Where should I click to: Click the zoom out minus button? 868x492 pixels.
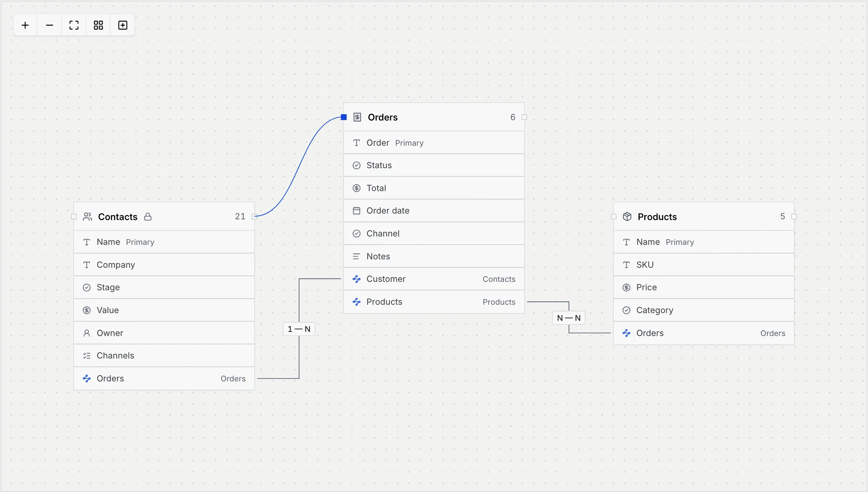coord(50,25)
